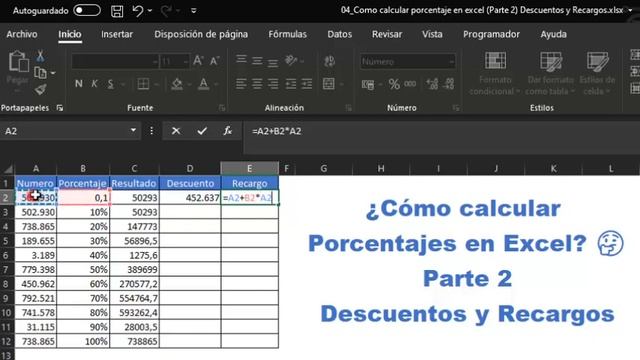Viewport: 640px width, 360px height.
Task: Open the Ayuda tab
Action: click(553, 34)
